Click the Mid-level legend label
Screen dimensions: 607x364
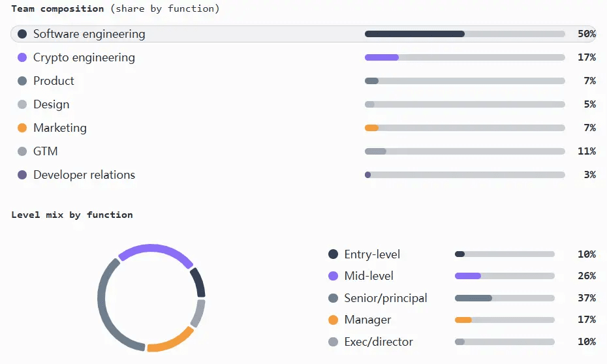point(369,276)
